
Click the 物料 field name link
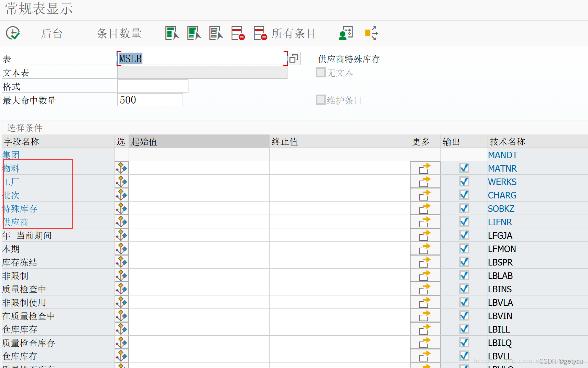click(11, 168)
